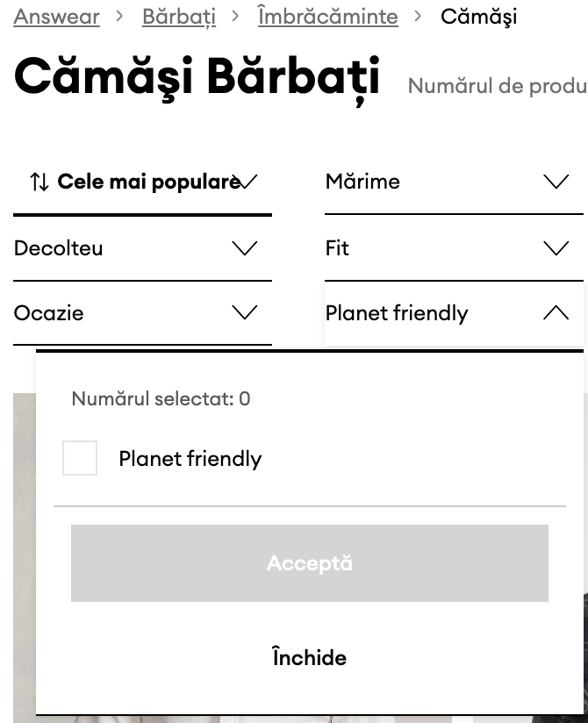Viewport: 588px width, 723px height.
Task: Click the 'Numărul selectat: 0' counter text
Action: (x=159, y=397)
